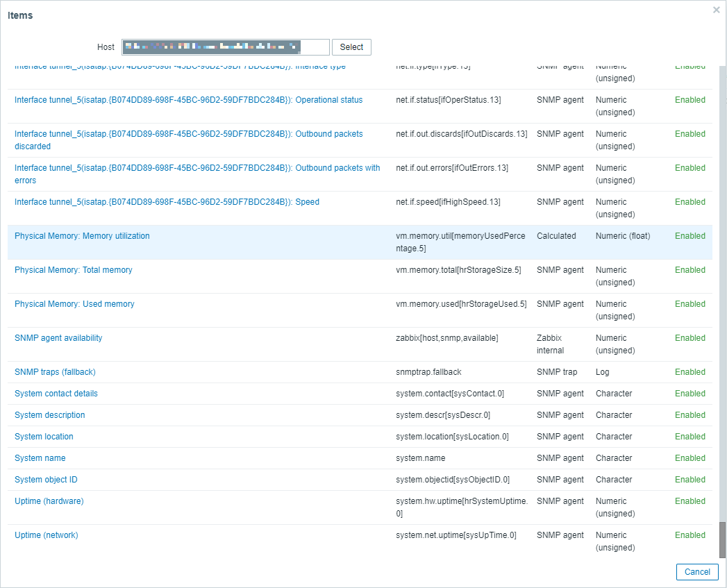Click the Select button next to Host
This screenshot has width=727, height=588.
pos(351,47)
